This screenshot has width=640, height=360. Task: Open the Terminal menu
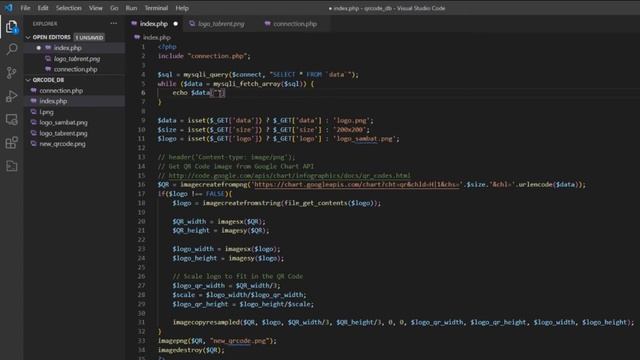tap(156, 8)
